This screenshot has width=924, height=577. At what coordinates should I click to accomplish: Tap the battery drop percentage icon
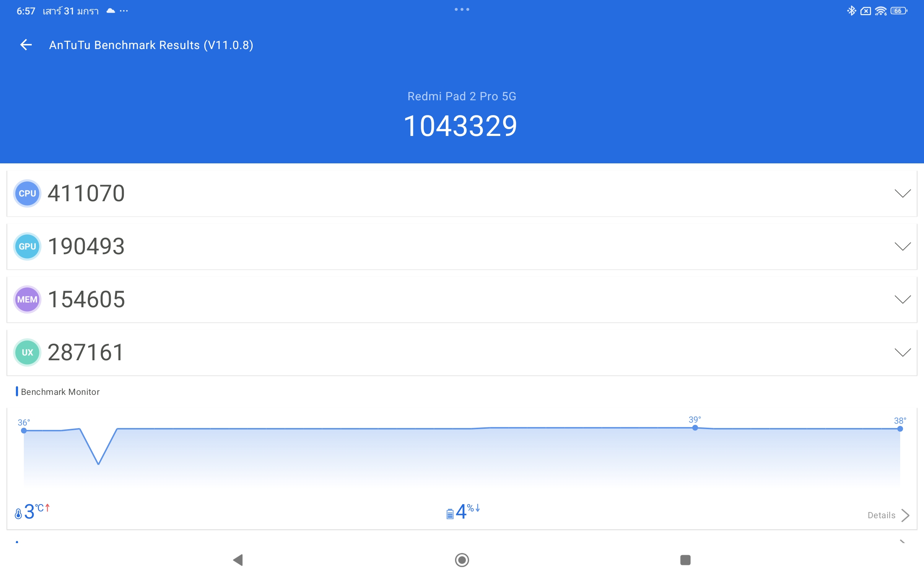coord(450,514)
